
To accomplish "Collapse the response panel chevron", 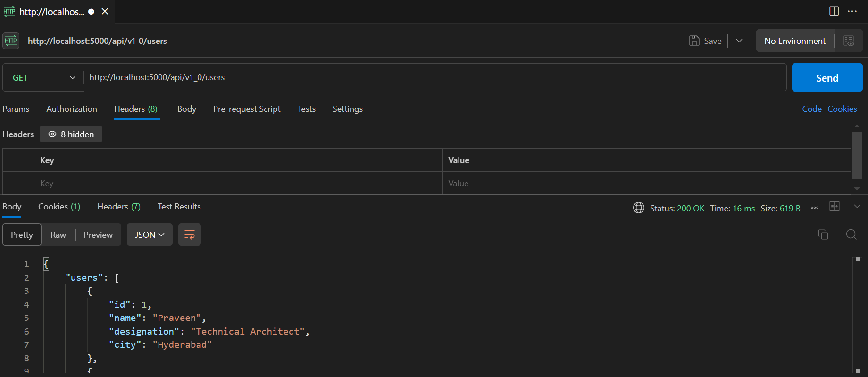I will tap(857, 207).
